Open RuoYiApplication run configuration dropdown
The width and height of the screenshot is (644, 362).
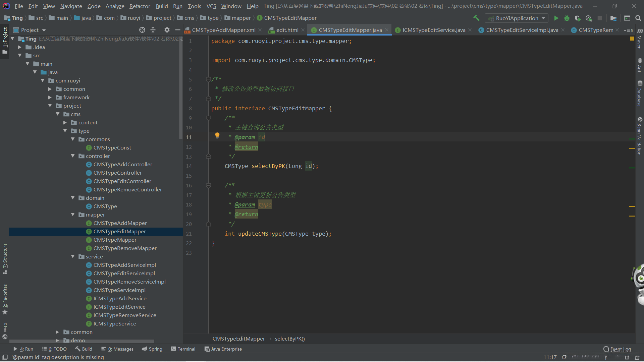pyautogui.click(x=517, y=18)
